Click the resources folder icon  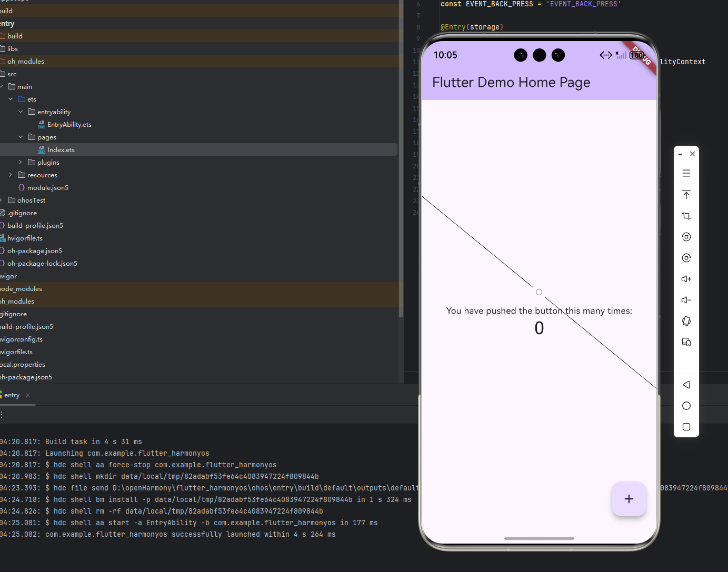22,175
